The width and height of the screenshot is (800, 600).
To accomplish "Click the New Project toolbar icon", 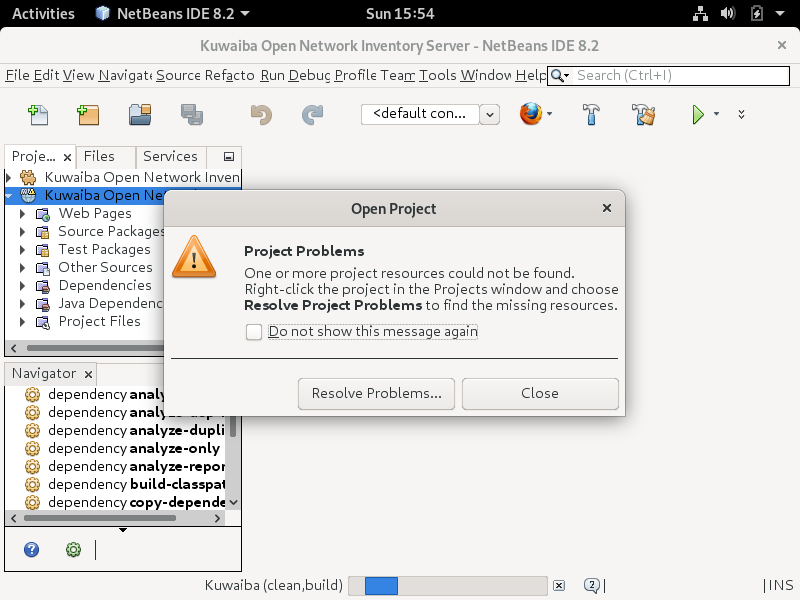I will (88, 115).
